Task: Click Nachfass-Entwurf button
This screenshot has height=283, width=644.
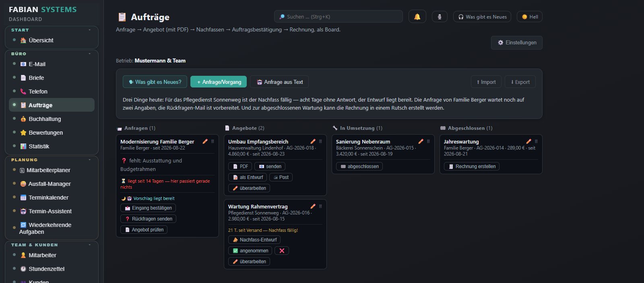Action: [x=254, y=240]
